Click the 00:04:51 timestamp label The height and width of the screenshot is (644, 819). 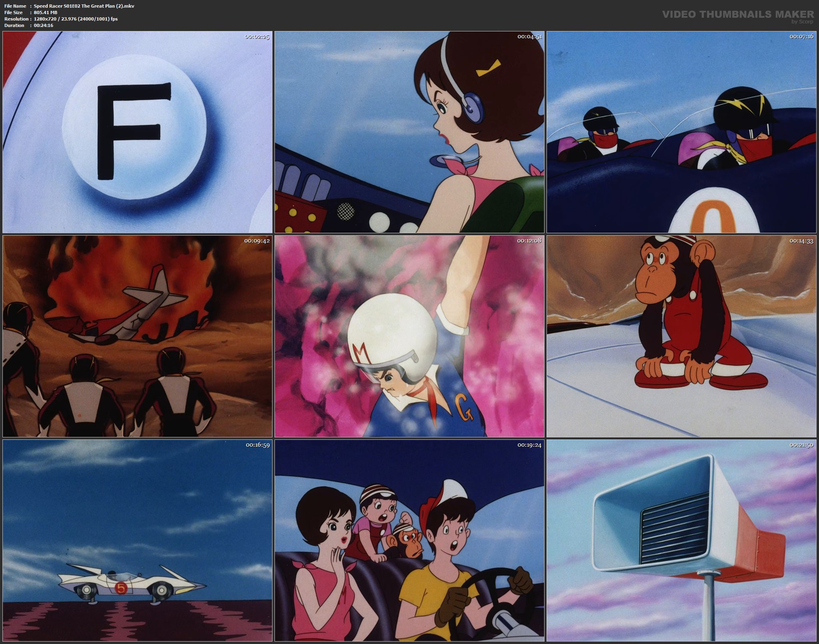[529, 37]
